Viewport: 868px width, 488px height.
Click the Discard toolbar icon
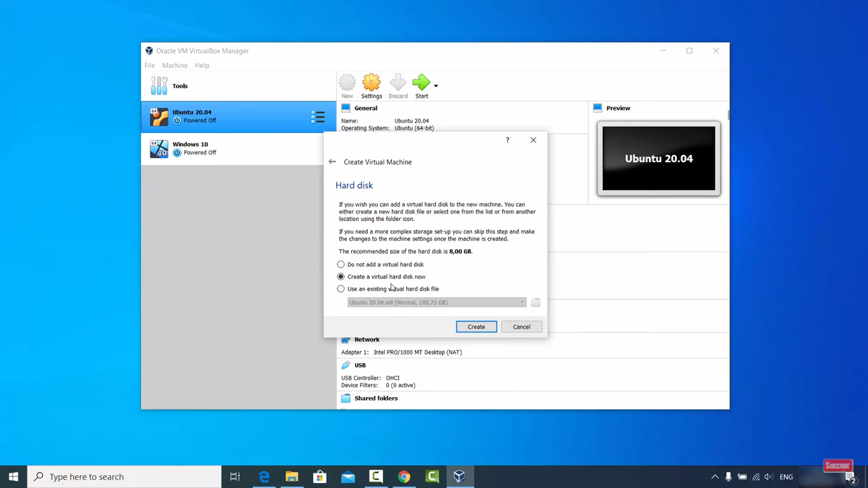tap(398, 86)
